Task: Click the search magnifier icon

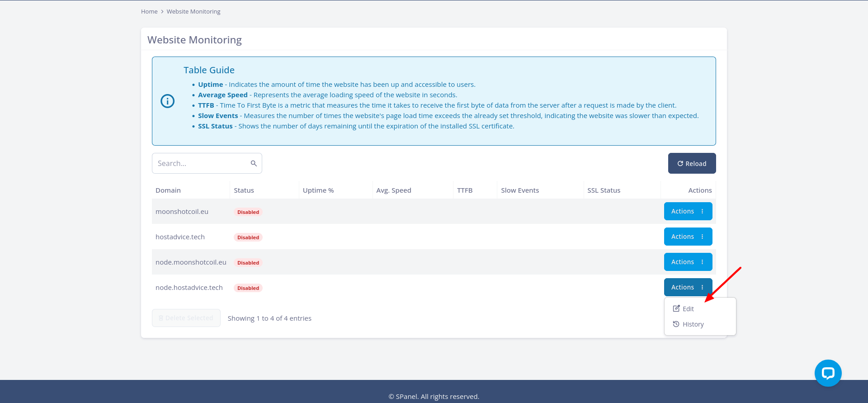Action: coord(254,163)
